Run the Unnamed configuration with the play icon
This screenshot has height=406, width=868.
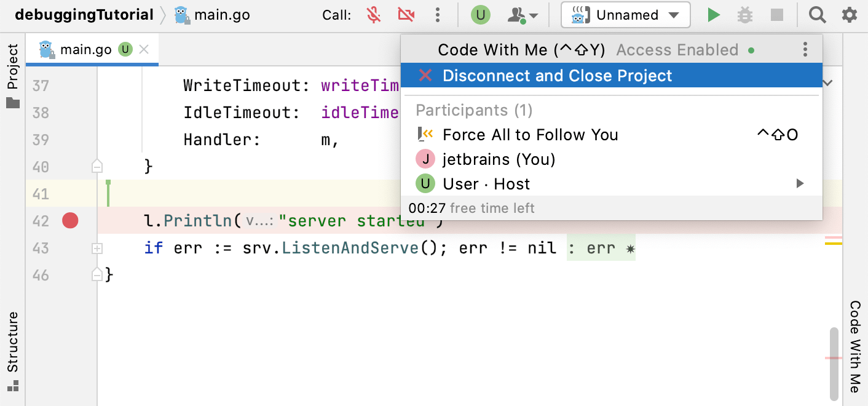(x=713, y=15)
